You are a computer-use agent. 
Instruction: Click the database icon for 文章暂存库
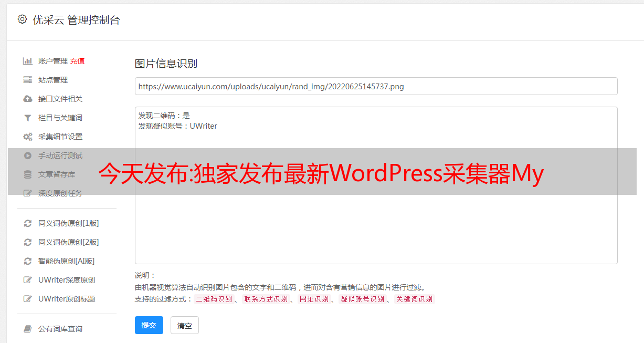point(28,174)
